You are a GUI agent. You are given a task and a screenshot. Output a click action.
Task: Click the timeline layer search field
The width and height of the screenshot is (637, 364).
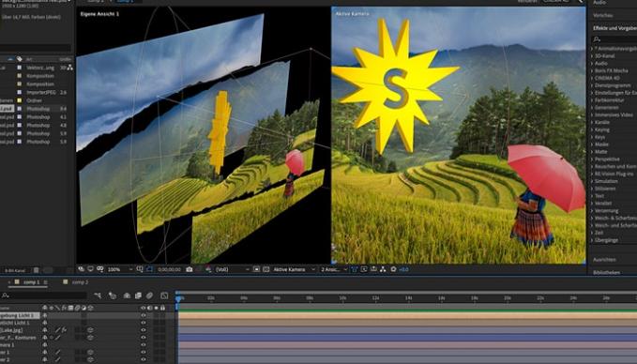(44, 296)
